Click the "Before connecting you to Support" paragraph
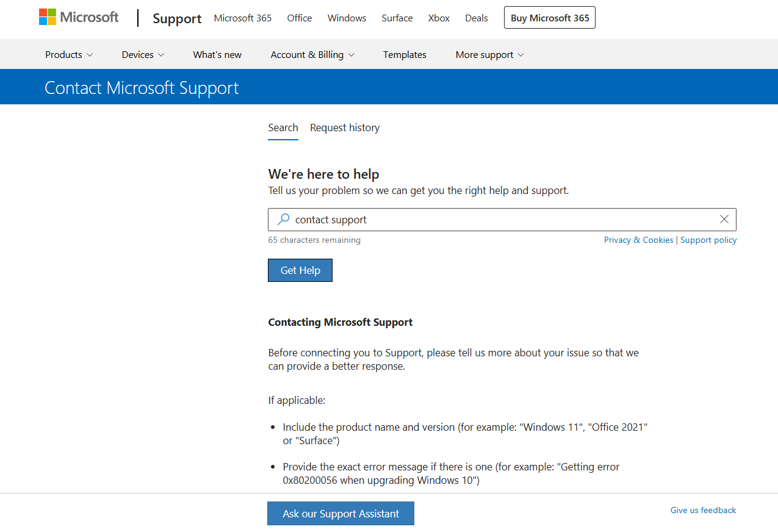 coord(453,360)
